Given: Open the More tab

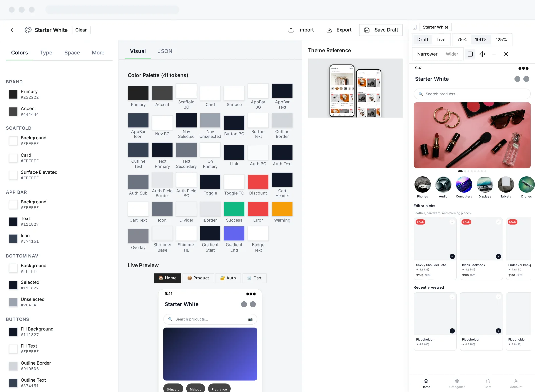Looking at the screenshot, I should (98, 53).
